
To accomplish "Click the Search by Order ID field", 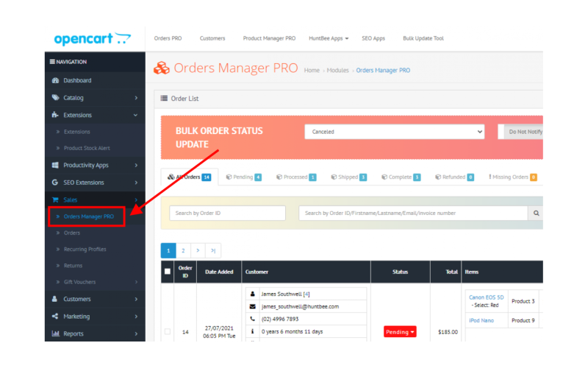I will tap(227, 213).
